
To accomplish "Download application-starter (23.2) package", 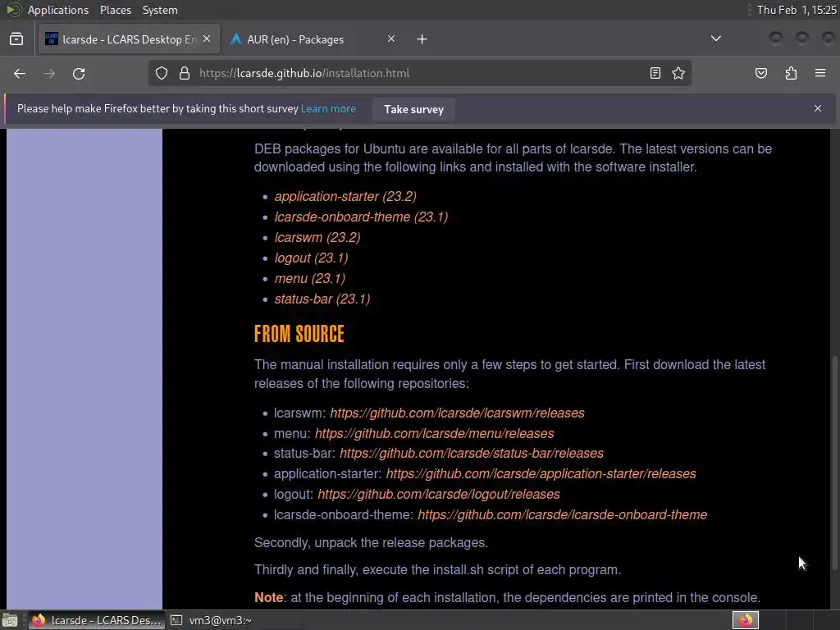I will click(345, 197).
